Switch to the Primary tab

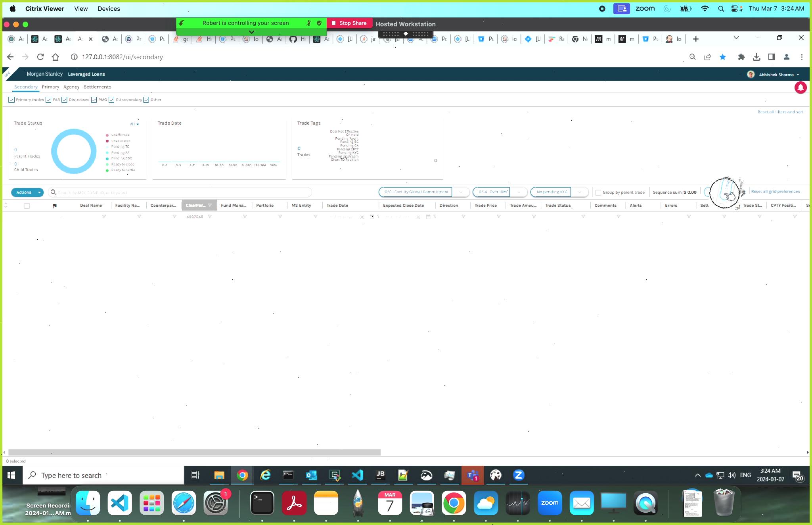click(x=50, y=87)
